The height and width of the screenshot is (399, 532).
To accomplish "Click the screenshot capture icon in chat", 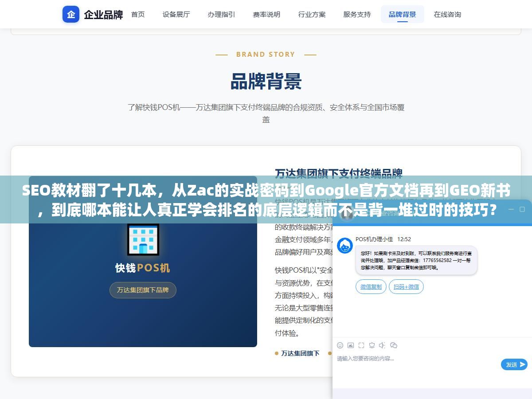I will tap(361, 345).
